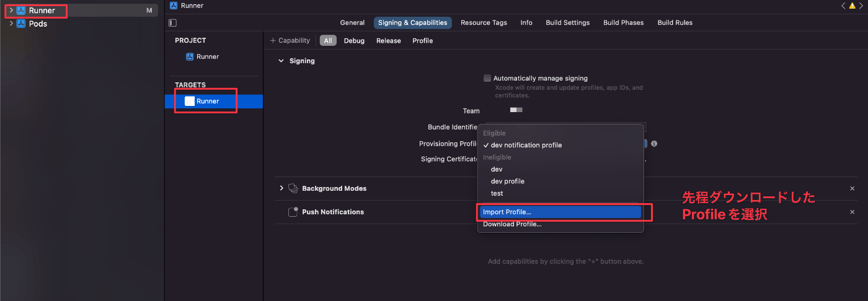The image size is (868, 301).
Task: Open the Build Rules tab
Action: [x=675, y=23]
